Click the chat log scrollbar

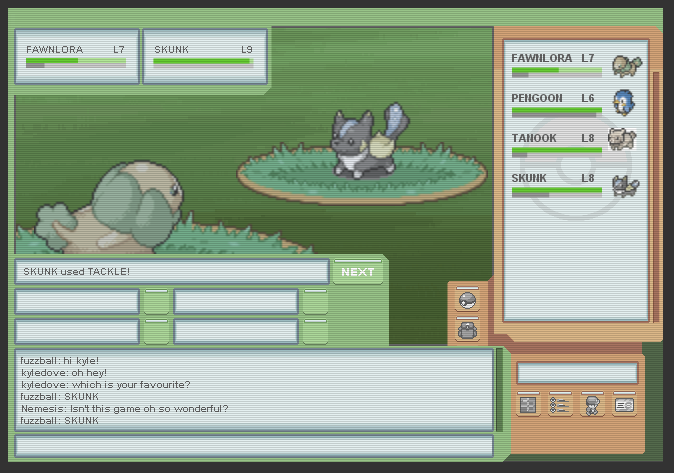pyautogui.click(x=499, y=390)
